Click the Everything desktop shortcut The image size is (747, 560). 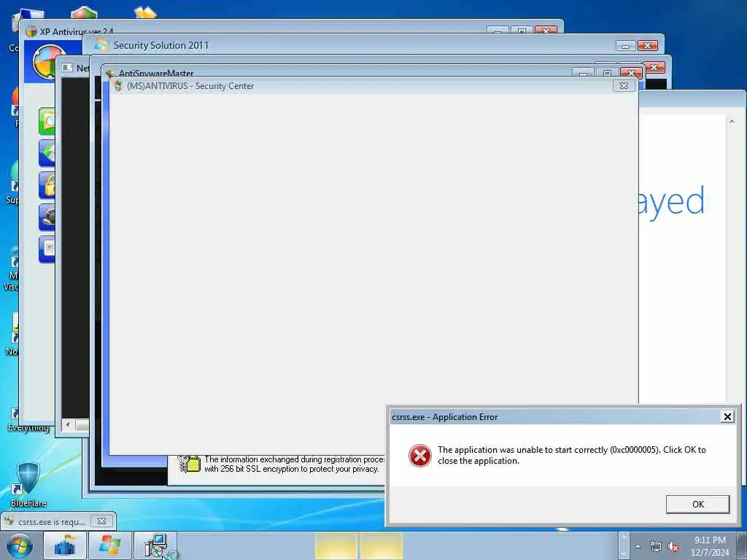28,419
